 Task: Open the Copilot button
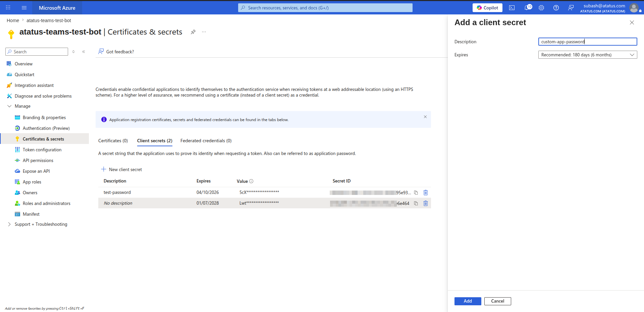[x=487, y=8]
